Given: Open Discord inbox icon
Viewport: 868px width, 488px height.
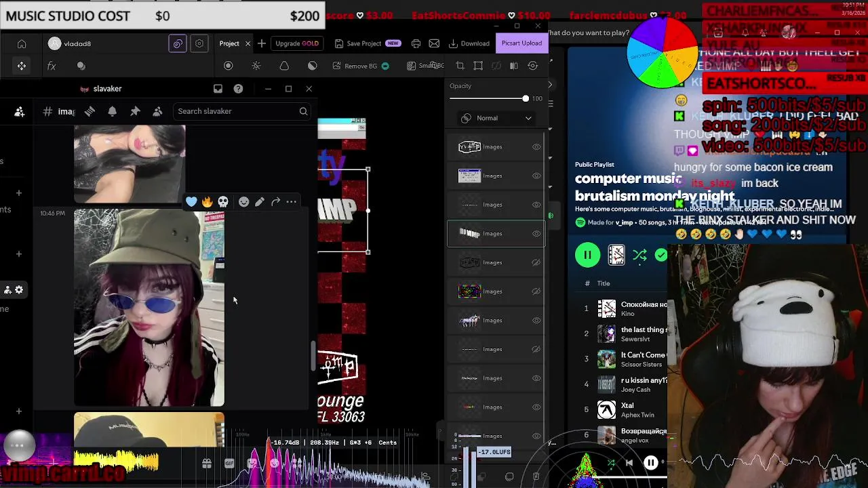Looking at the screenshot, I should pos(218,89).
